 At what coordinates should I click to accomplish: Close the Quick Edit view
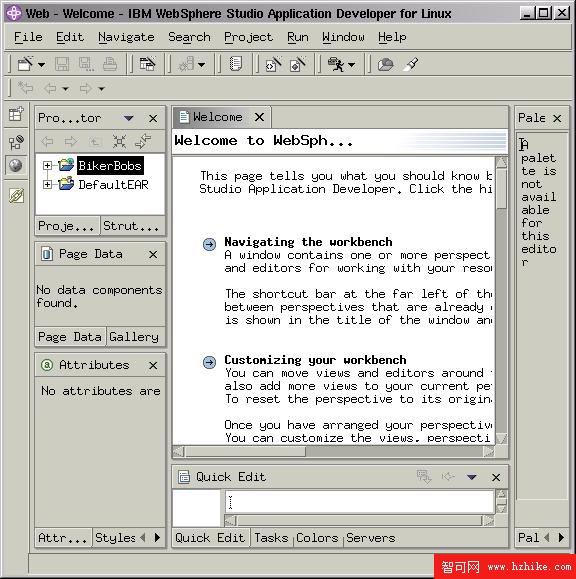click(496, 477)
